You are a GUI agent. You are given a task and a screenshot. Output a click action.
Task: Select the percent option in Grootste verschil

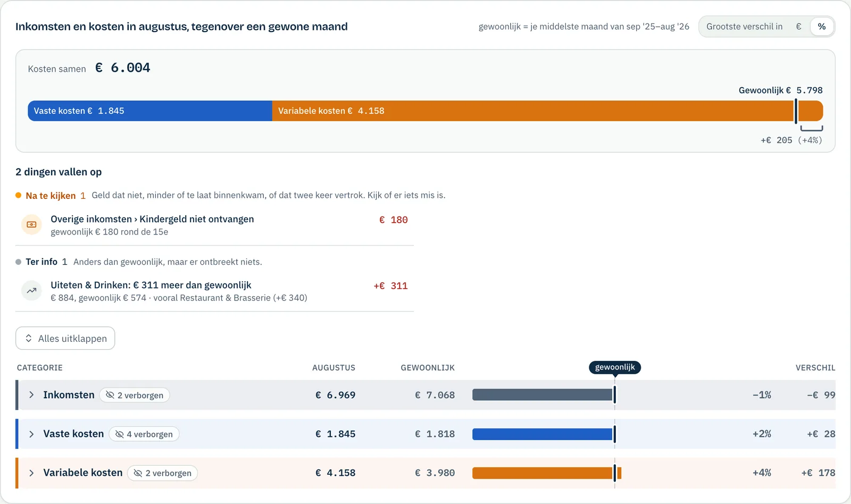tap(822, 27)
